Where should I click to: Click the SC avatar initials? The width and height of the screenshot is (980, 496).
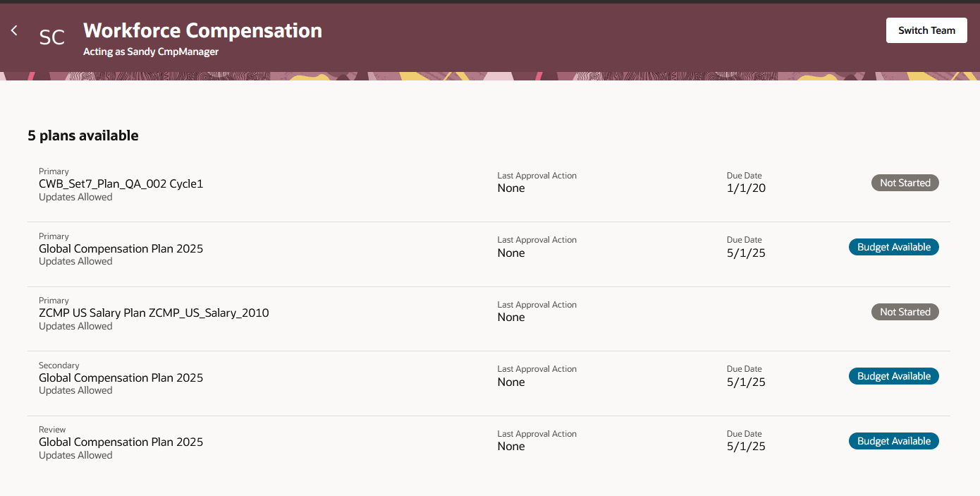(52, 37)
